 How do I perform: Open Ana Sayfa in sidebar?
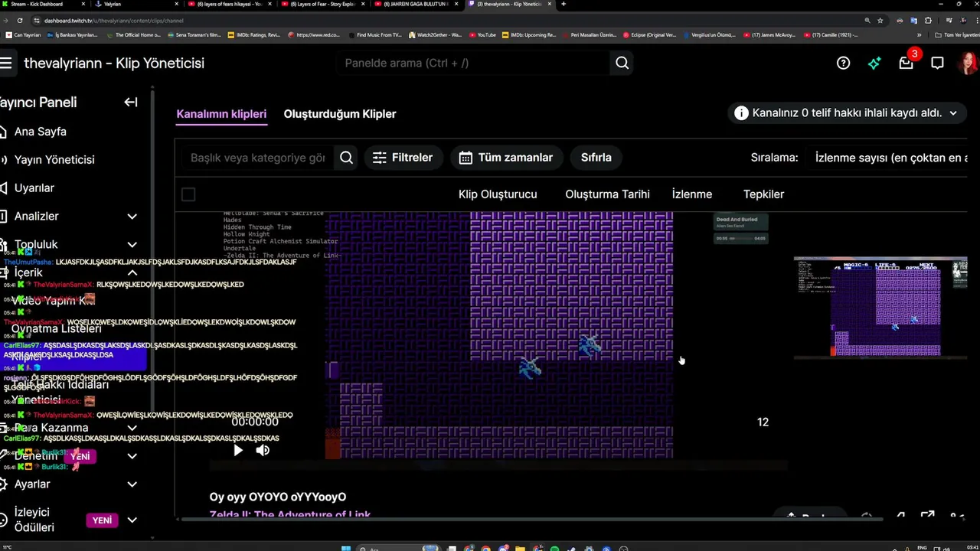coord(41,132)
